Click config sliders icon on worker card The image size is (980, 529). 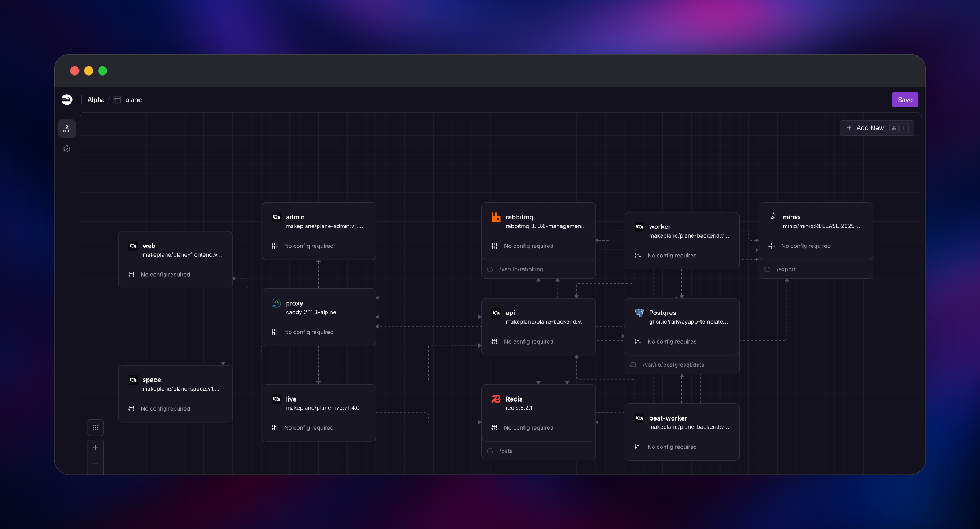[x=638, y=256]
